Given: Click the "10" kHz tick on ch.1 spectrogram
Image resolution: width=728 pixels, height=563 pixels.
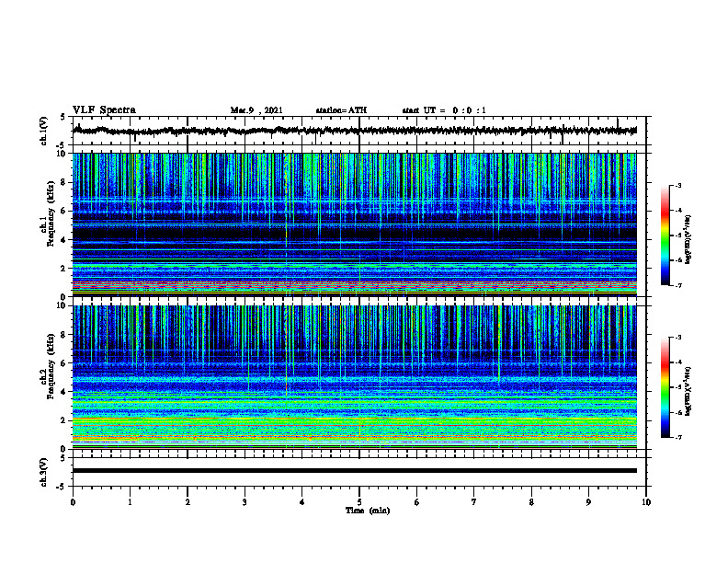Looking at the screenshot, I should click(x=62, y=154).
